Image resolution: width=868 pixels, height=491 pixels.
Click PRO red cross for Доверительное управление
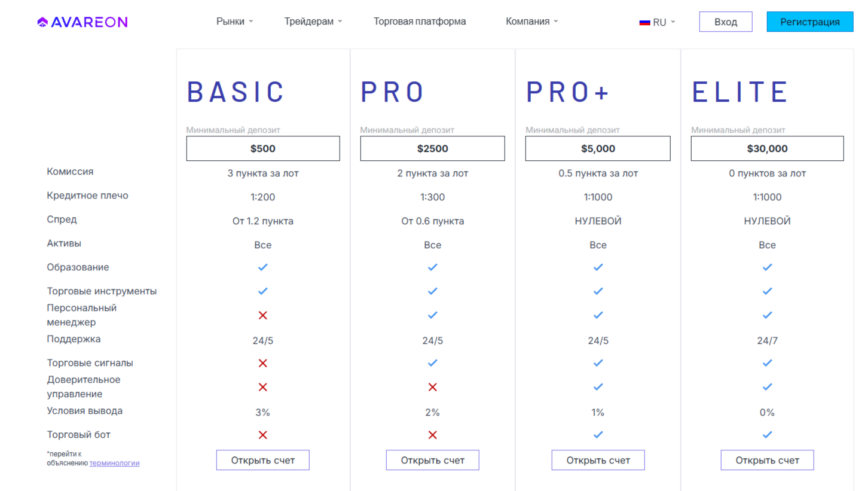(433, 387)
